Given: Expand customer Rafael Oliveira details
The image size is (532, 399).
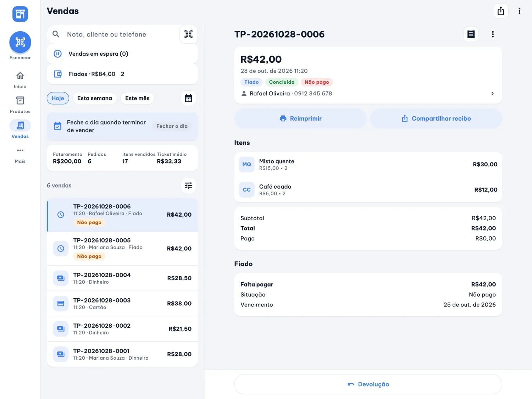Looking at the screenshot, I should tap(368, 94).
